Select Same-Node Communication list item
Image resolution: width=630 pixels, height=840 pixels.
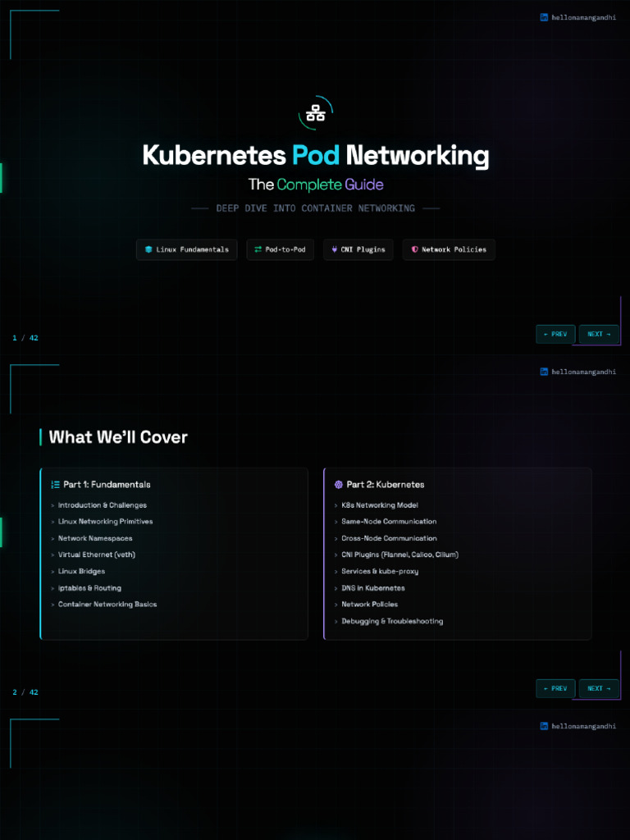pyautogui.click(x=389, y=521)
